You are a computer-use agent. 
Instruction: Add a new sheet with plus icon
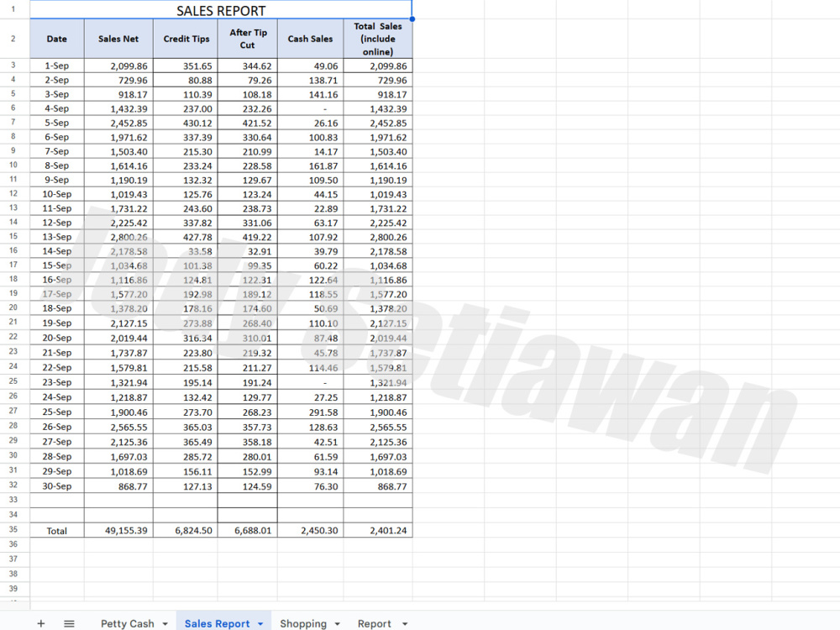tap(40, 623)
